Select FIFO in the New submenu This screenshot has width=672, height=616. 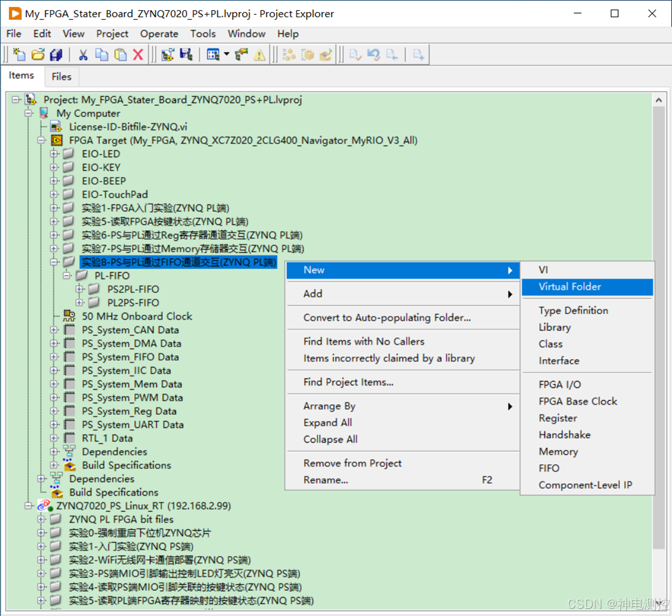click(587, 468)
